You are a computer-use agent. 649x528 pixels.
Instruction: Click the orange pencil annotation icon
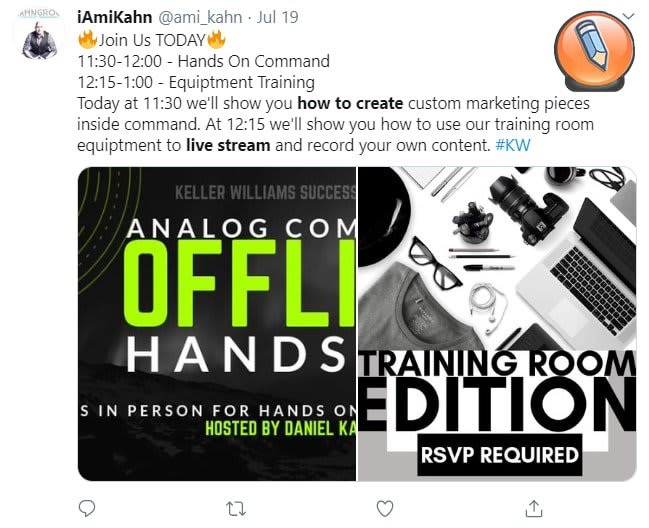pyautogui.click(x=594, y=50)
